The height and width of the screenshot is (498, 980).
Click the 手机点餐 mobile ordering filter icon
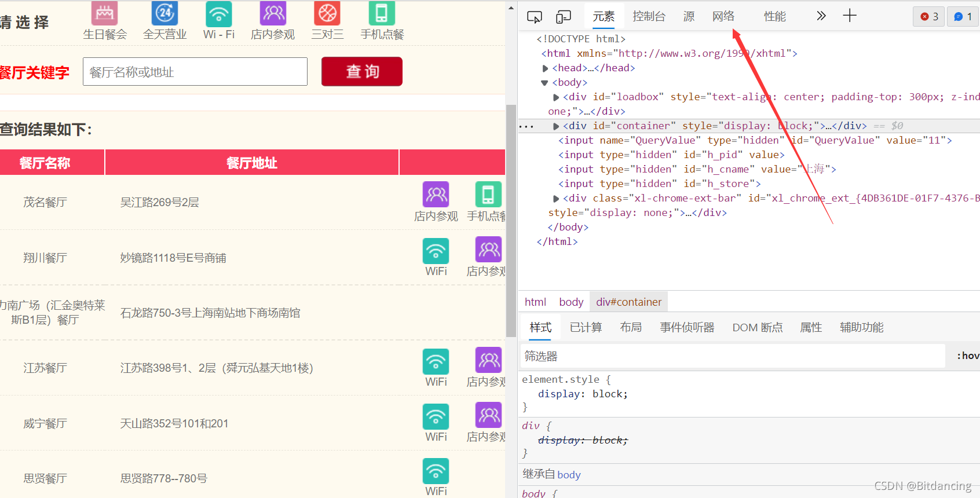[x=382, y=13]
